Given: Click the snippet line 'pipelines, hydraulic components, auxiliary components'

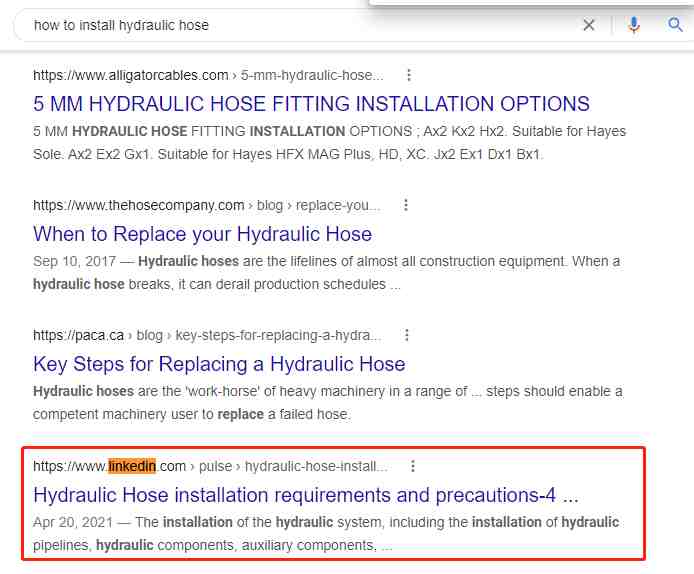Looking at the screenshot, I should (204, 545).
